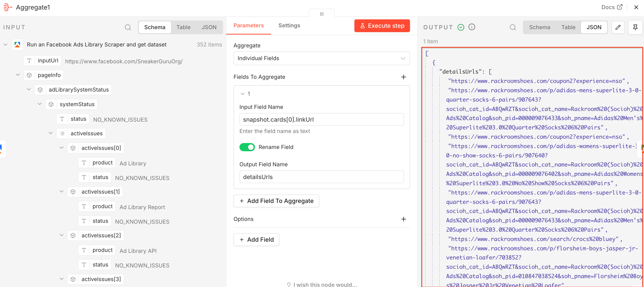Pin the output data
This screenshot has width=644, height=287.
point(635,27)
